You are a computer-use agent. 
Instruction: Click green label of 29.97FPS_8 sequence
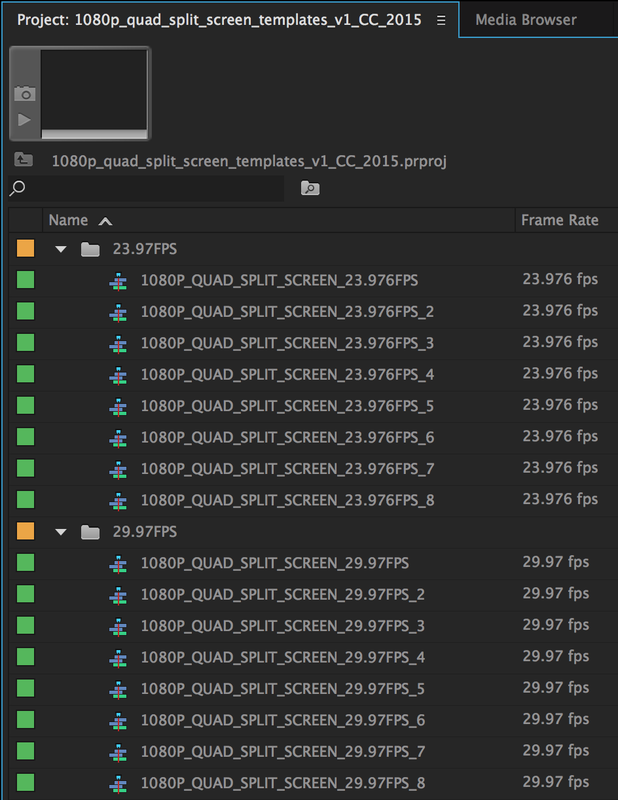click(26, 783)
